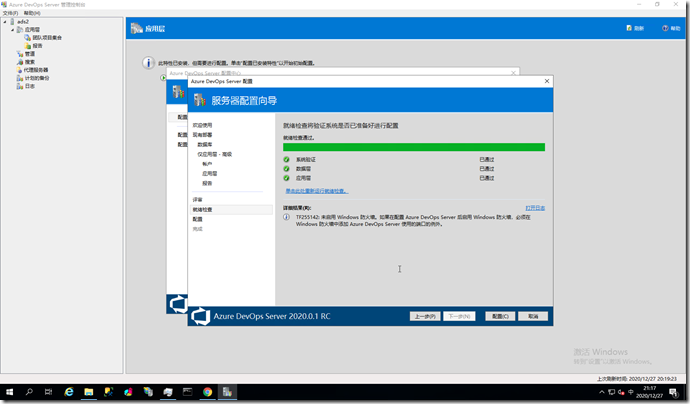Close the 服务器配置向导 dialog
Image resolution: width=690 pixels, height=404 pixels.
click(547, 81)
